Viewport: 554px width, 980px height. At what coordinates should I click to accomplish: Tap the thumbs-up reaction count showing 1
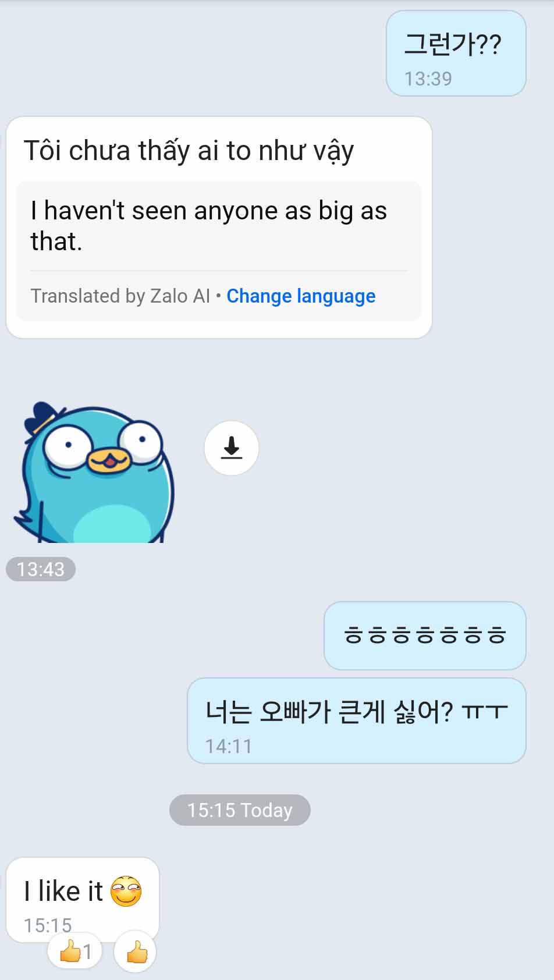coord(75,951)
